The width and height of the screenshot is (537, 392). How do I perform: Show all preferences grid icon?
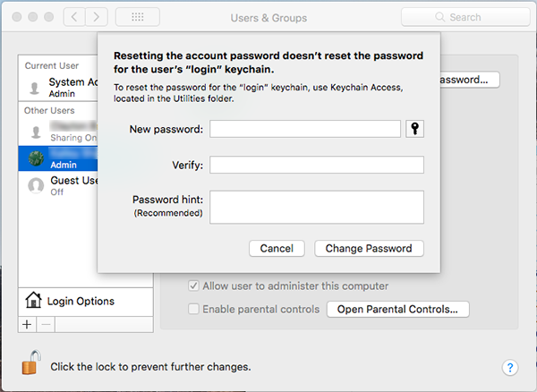[x=138, y=17]
